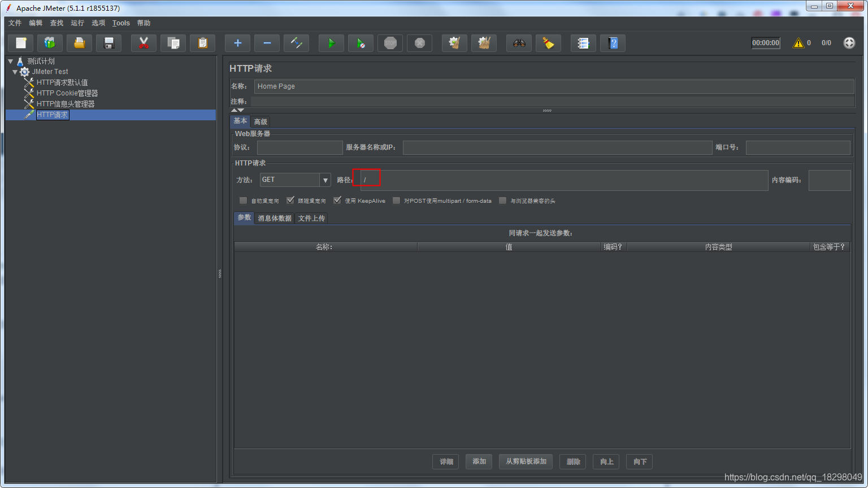Click the 内容编码 input field
The height and width of the screenshot is (488, 868).
[x=830, y=180]
